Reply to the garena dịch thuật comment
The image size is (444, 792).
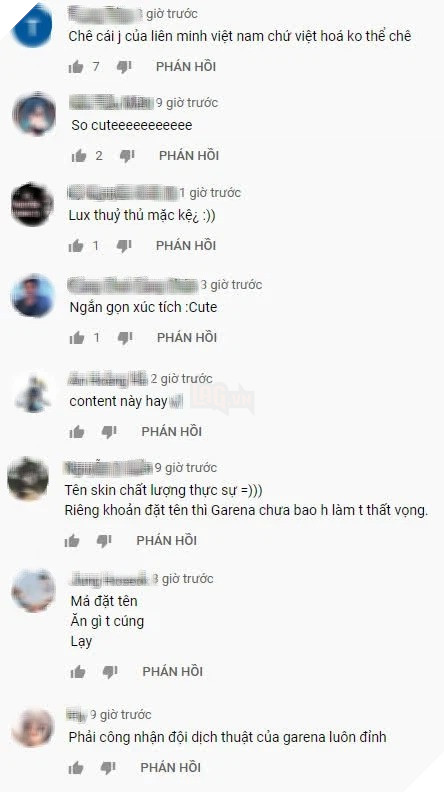point(171,768)
